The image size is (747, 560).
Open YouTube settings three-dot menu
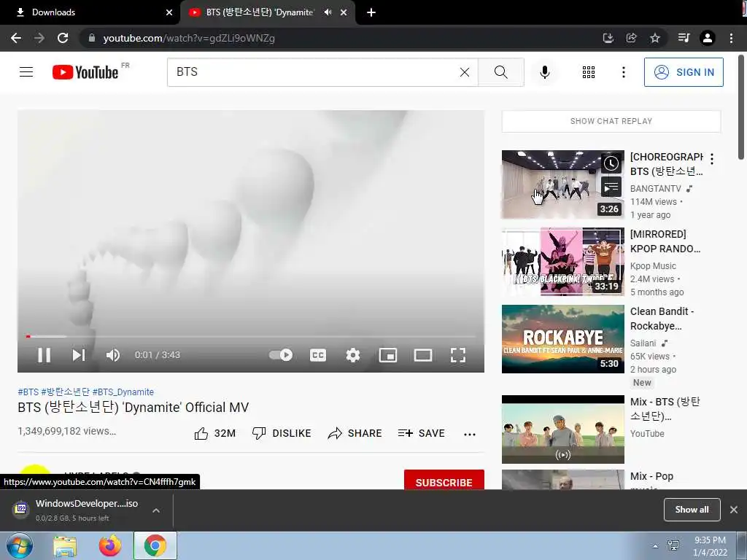pos(623,72)
